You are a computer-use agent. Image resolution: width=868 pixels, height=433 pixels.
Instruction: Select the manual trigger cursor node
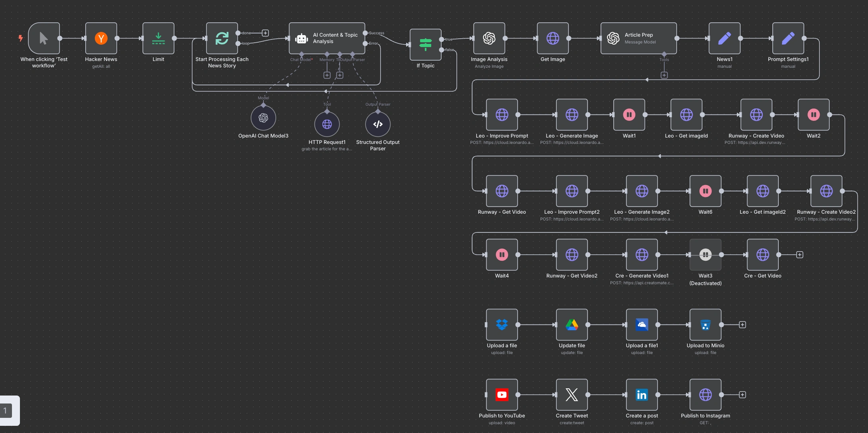(x=44, y=38)
